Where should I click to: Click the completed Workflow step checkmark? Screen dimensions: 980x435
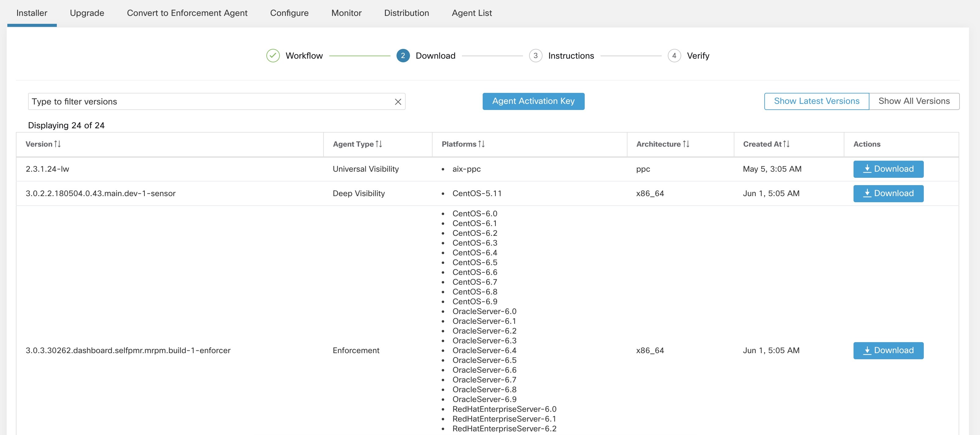(x=273, y=56)
